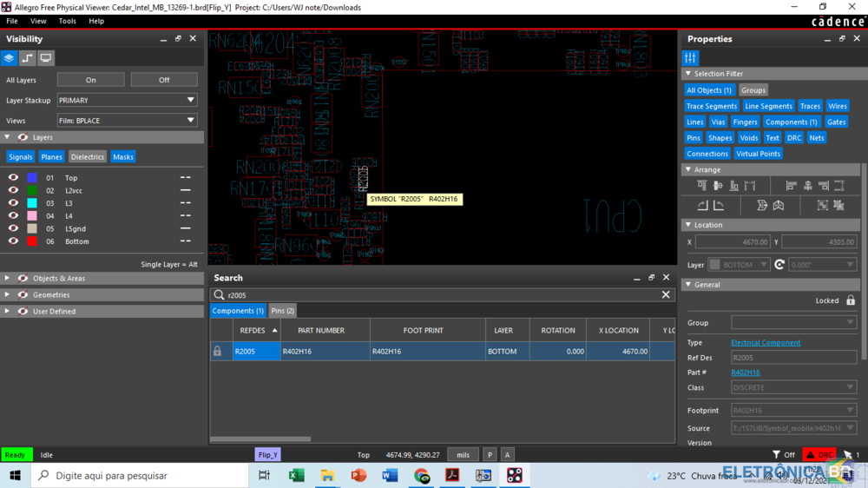Open the Electrical Component type link
The width and height of the screenshot is (868, 488).
[x=766, y=343]
